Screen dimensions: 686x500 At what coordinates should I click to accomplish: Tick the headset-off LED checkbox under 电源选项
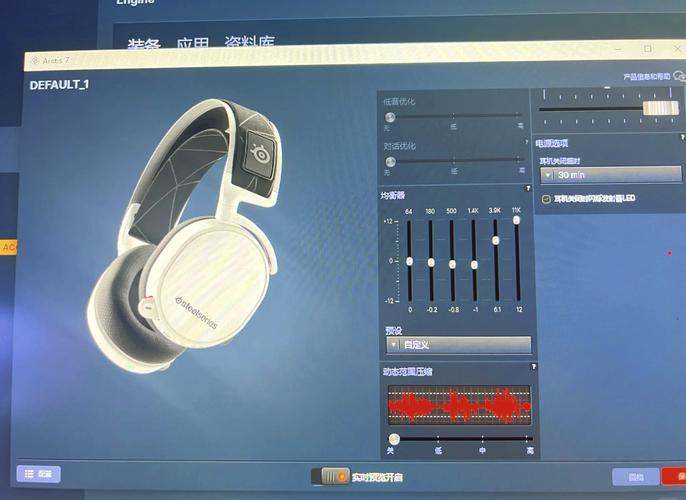546,199
